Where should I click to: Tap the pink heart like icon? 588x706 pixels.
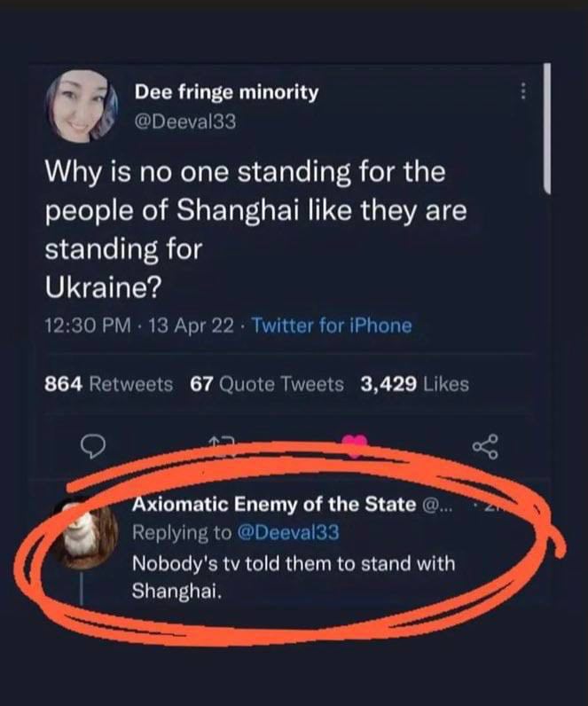pyautogui.click(x=355, y=445)
